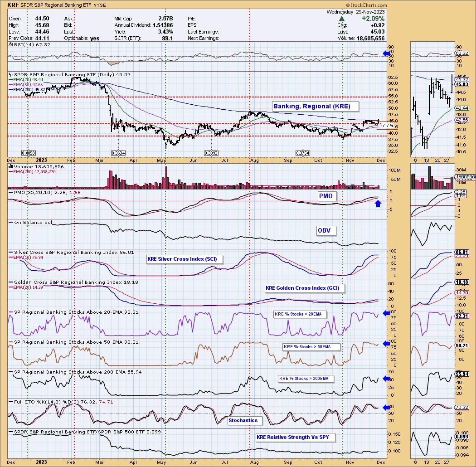Click the green up-triangle change indicator
The image size is (476, 467).
coord(342,19)
